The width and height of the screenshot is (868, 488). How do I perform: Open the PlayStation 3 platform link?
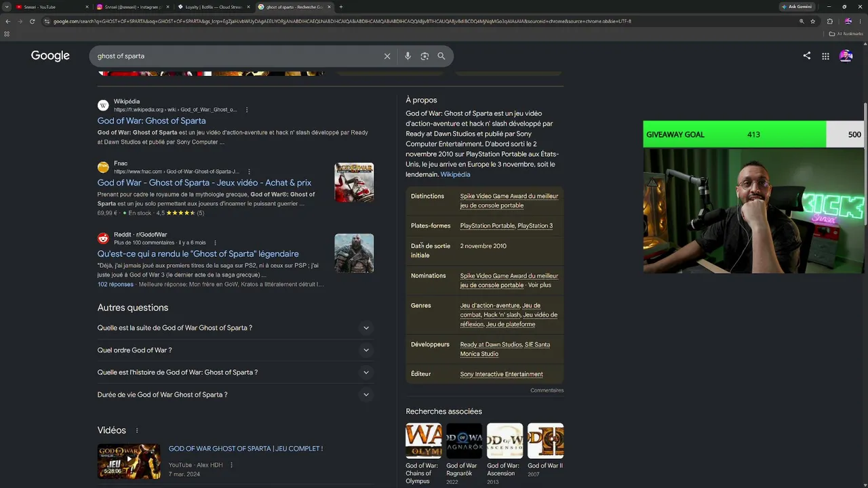535,226
